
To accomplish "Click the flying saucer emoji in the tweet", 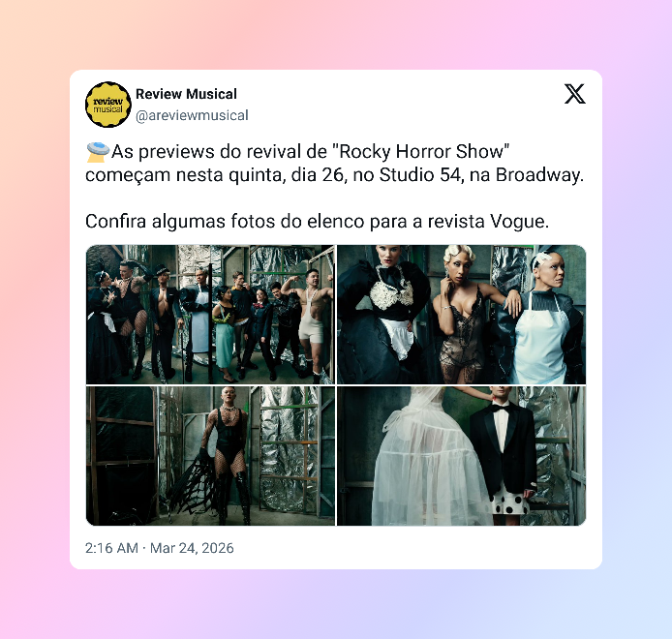I will 98,152.
